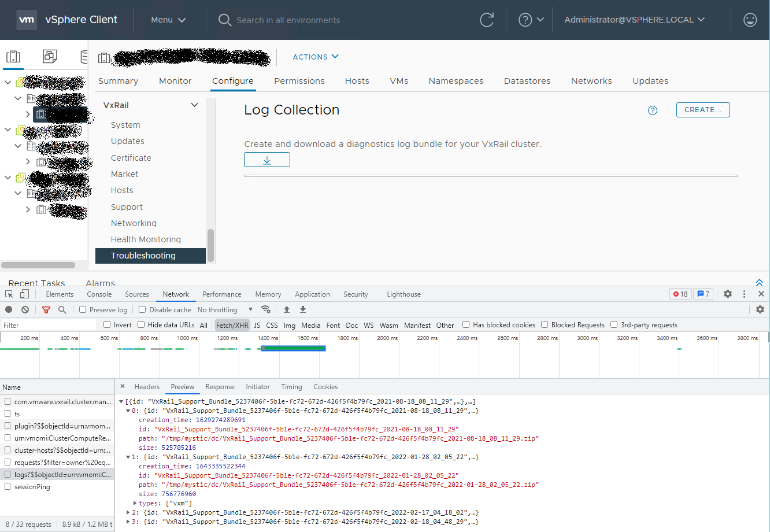
Task: Click the Log Collection help icon
Action: tap(652, 110)
